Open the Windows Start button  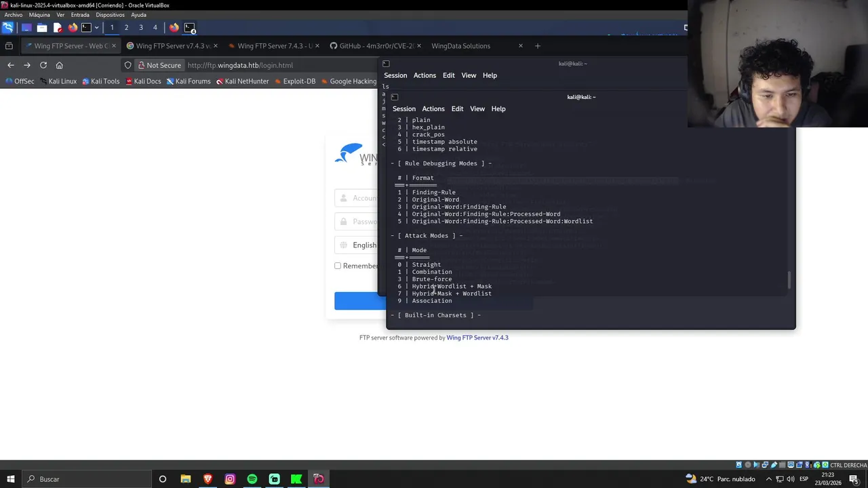(10, 479)
